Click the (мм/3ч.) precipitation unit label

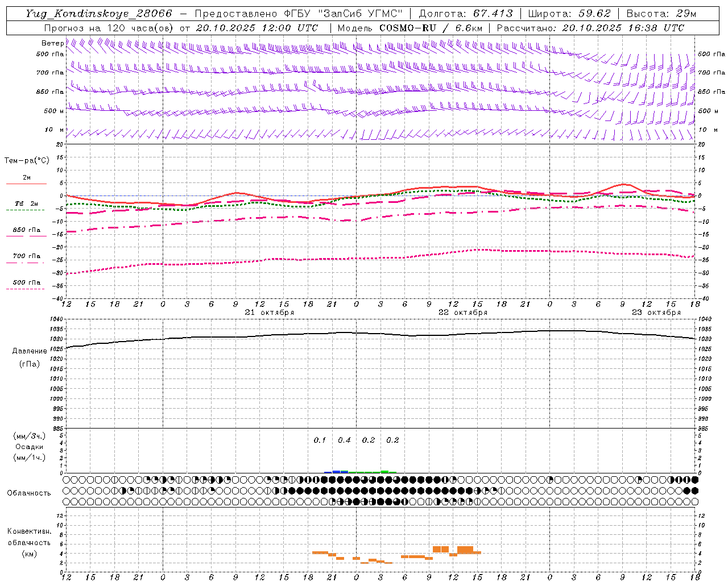click(x=30, y=436)
